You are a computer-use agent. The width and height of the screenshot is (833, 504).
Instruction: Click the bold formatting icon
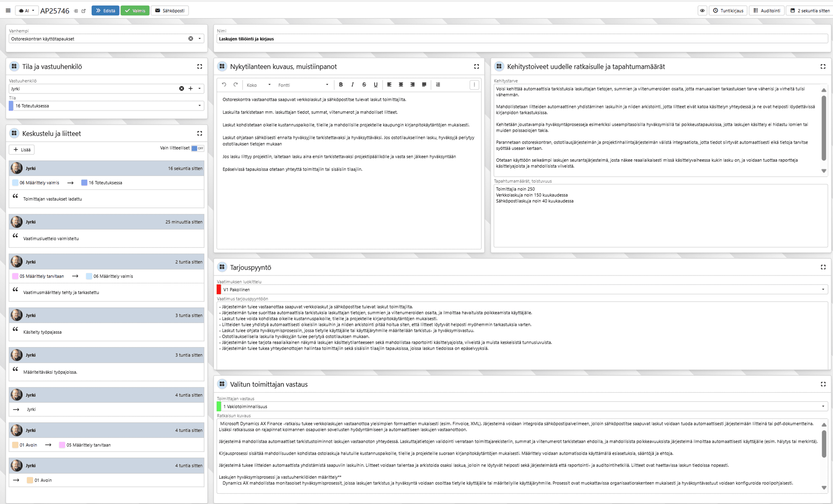point(341,85)
